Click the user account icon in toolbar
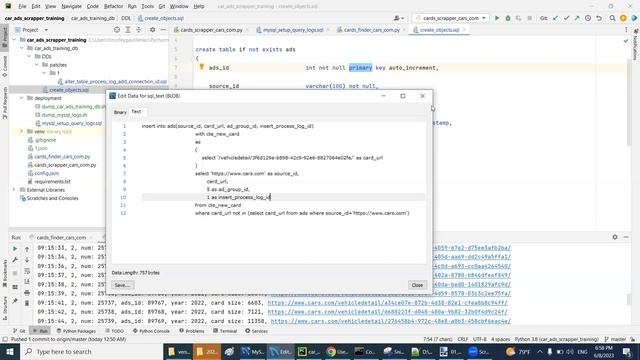This screenshot has height=360, width=640. (398, 18)
